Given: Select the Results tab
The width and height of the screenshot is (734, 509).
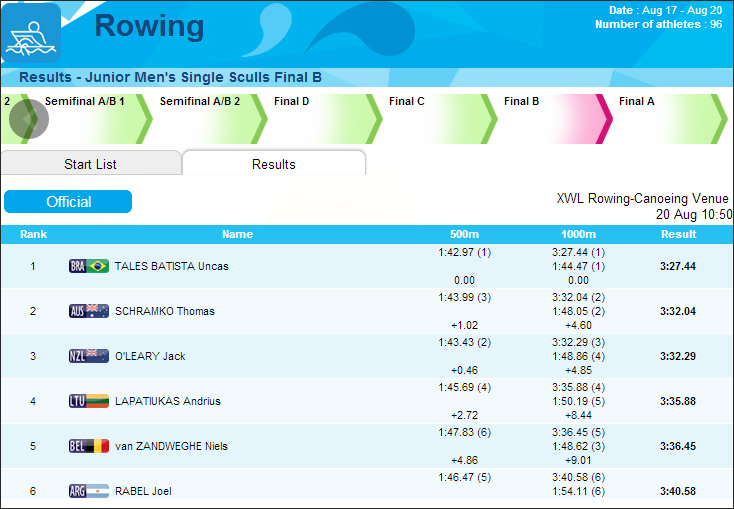Looking at the screenshot, I should pyautogui.click(x=273, y=164).
